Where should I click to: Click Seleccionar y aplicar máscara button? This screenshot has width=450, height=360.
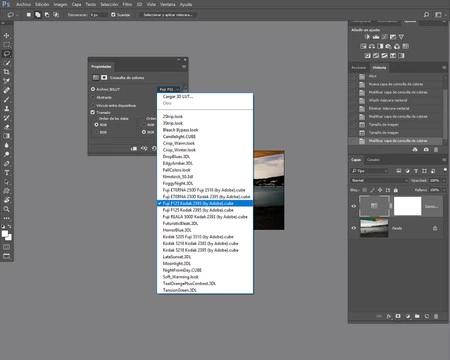168,15
